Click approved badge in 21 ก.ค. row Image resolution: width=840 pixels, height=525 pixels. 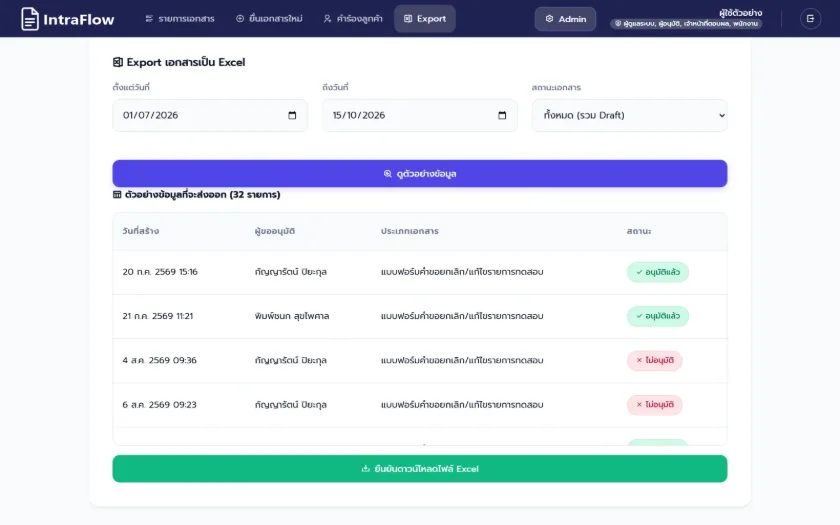point(657,316)
